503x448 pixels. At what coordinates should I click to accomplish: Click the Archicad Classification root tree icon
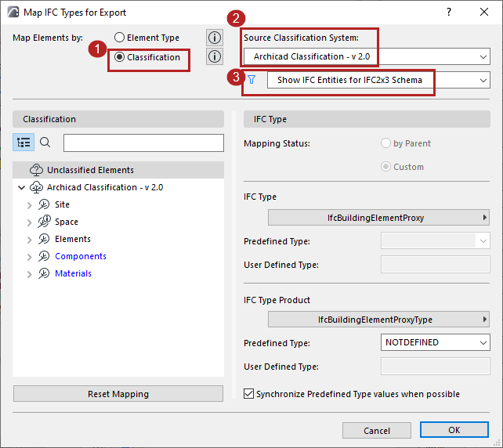click(36, 187)
